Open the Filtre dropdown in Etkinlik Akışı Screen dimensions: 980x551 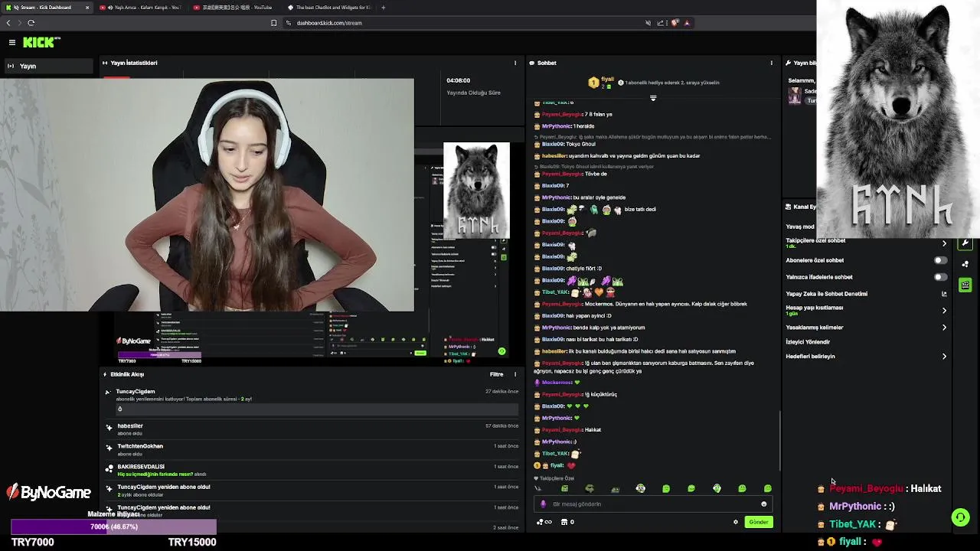tap(496, 374)
